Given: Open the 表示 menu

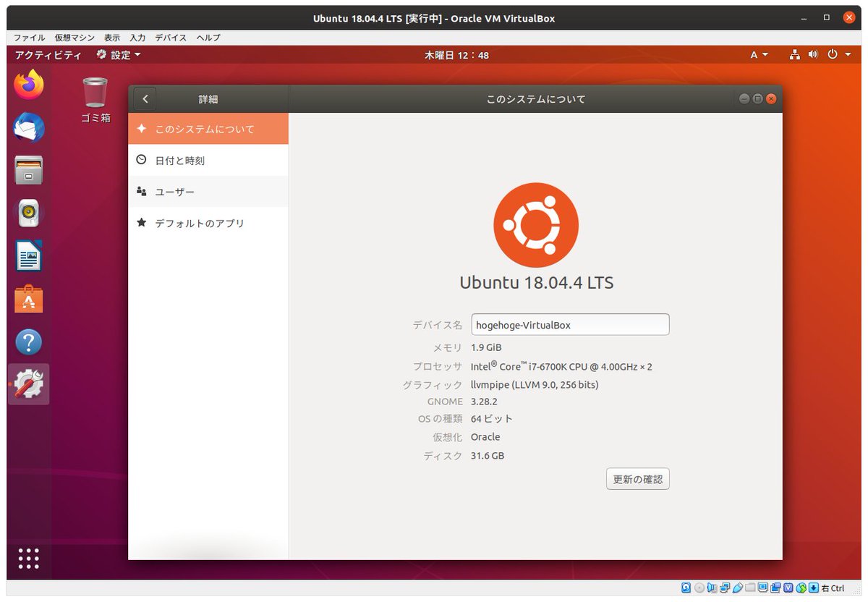Looking at the screenshot, I should (x=112, y=38).
